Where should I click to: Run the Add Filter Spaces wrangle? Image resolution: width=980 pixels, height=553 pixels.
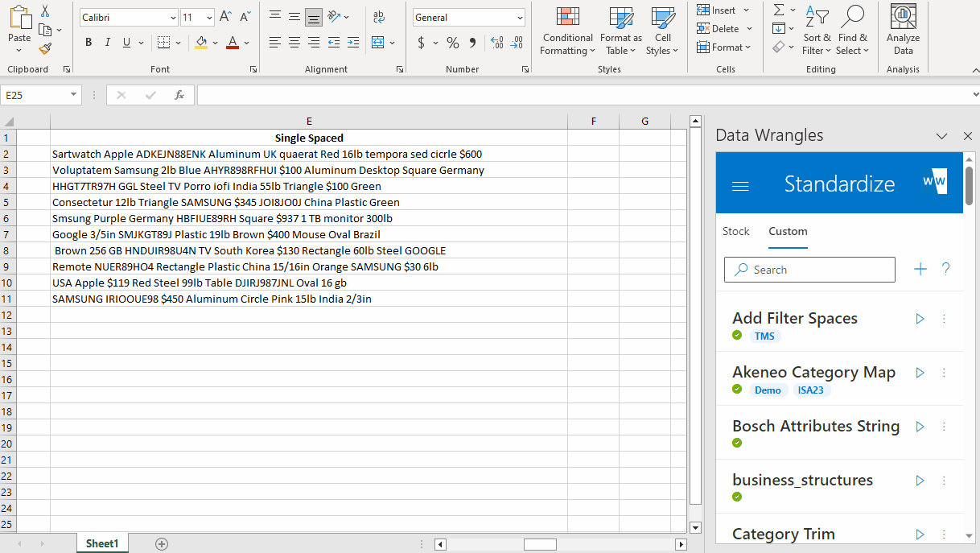click(920, 319)
